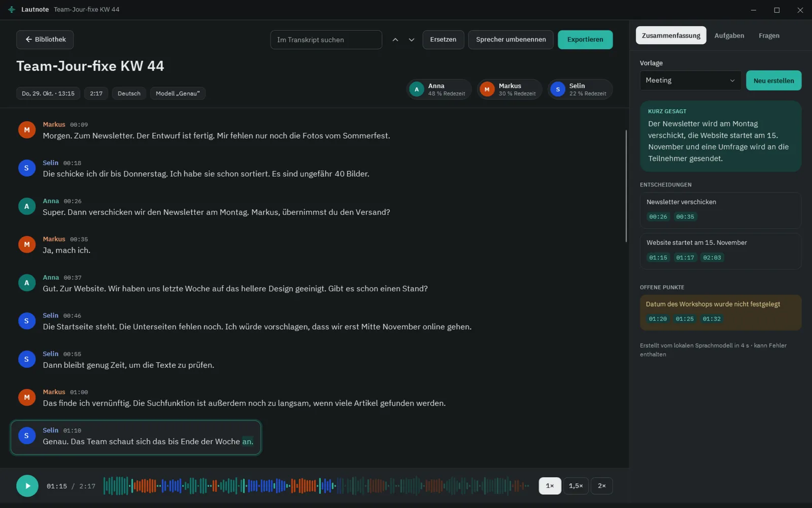Select Selin speaker chip in header
This screenshot has height=508, width=812.
[x=580, y=89]
